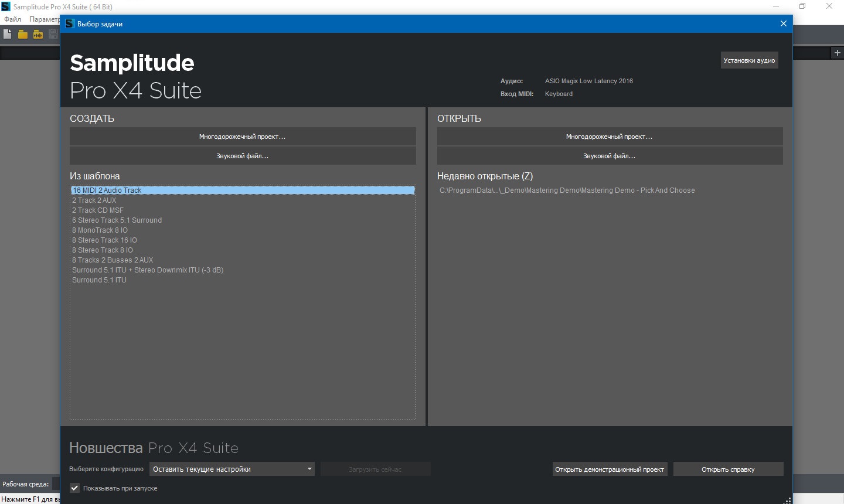This screenshot has height=504, width=844.
Task: Close the Выбор задачи dialog
Action: (784, 24)
